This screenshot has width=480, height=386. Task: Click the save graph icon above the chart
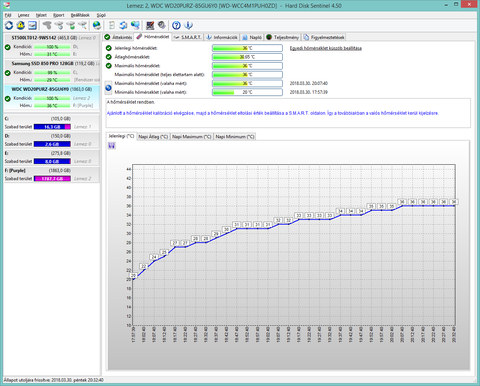point(112,146)
